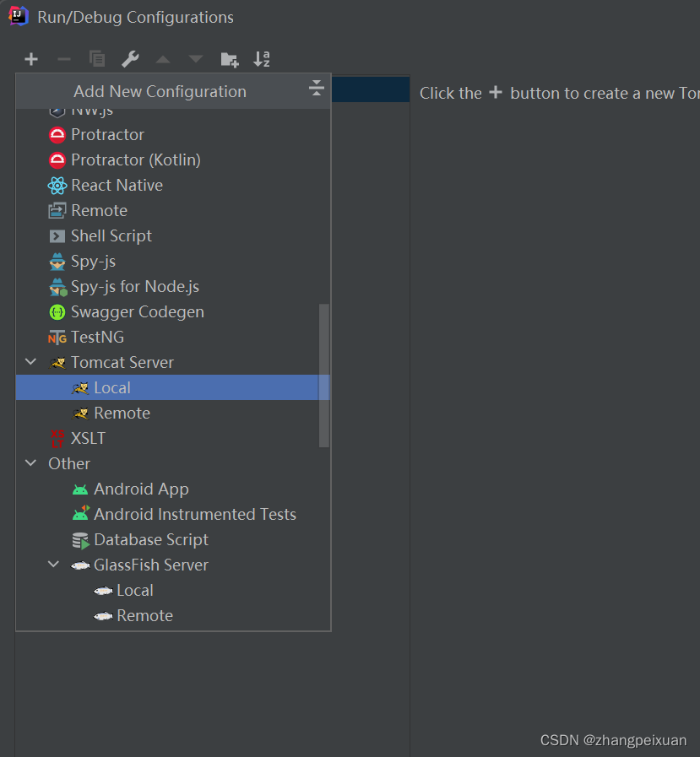This screenshot has height=757, width=700.
Task: Select Database Script text label
Action: tap(151, 540)
